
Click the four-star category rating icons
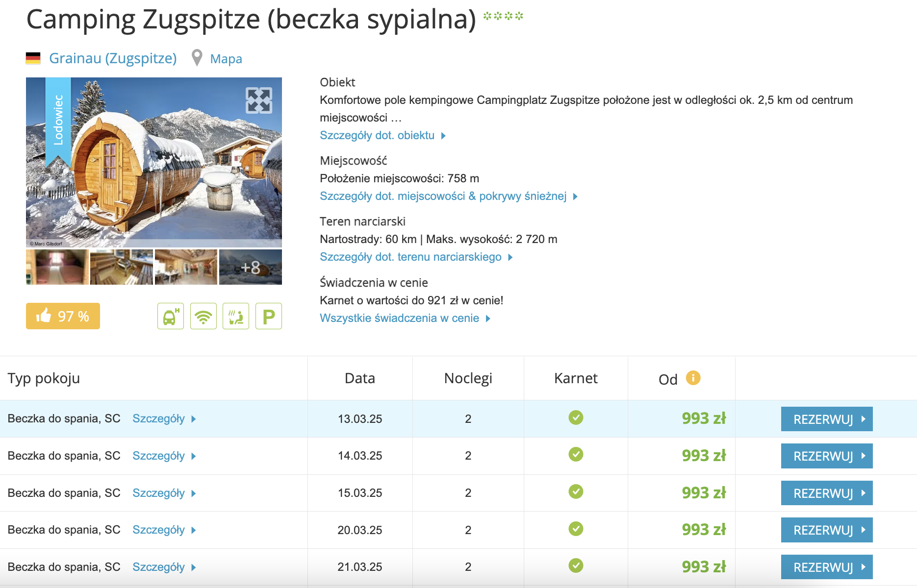coord(503,16)
